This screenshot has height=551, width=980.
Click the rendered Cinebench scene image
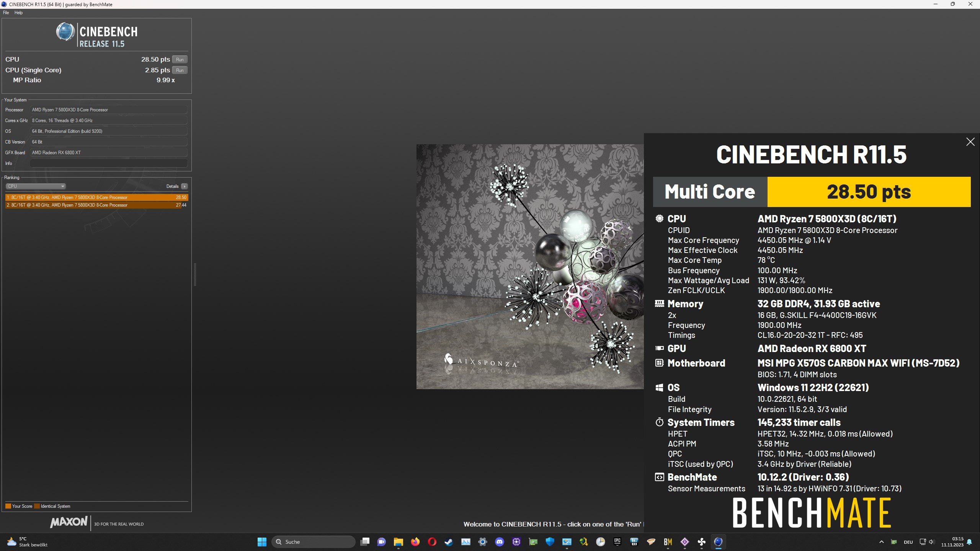click(x=530, y=266)
